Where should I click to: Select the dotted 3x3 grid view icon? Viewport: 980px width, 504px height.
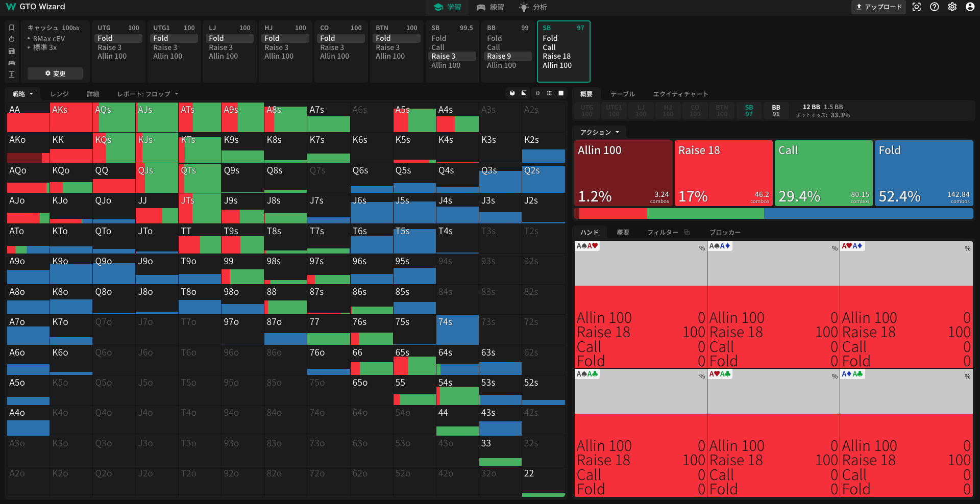pos(549,93)
